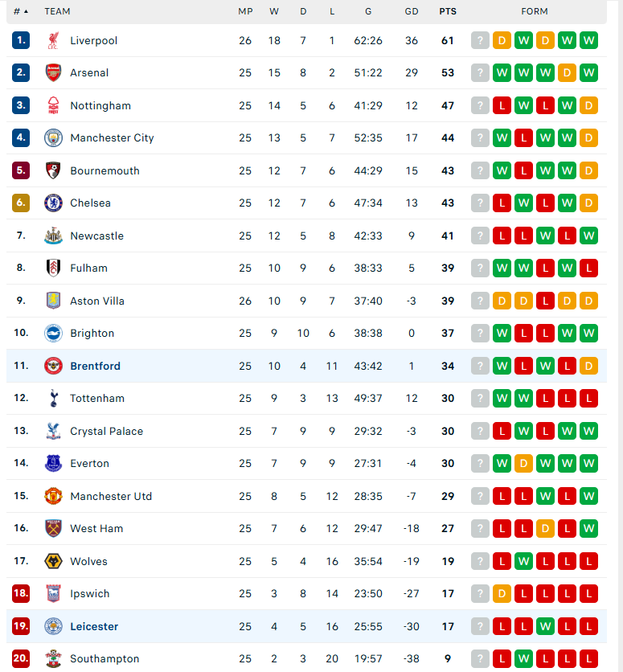Open the Aston Villa team name

(97, 301)
